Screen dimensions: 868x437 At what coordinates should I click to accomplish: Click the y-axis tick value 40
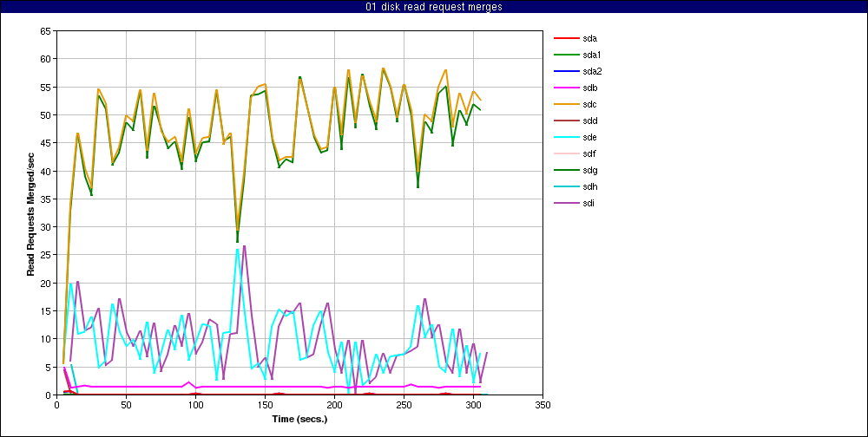click(46, 172)
